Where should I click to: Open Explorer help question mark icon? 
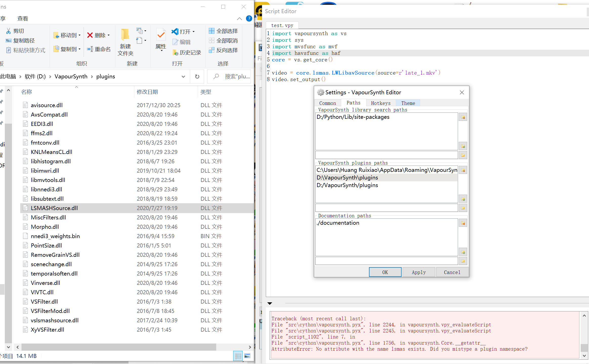pyautogui.click(x=249, y=18)
